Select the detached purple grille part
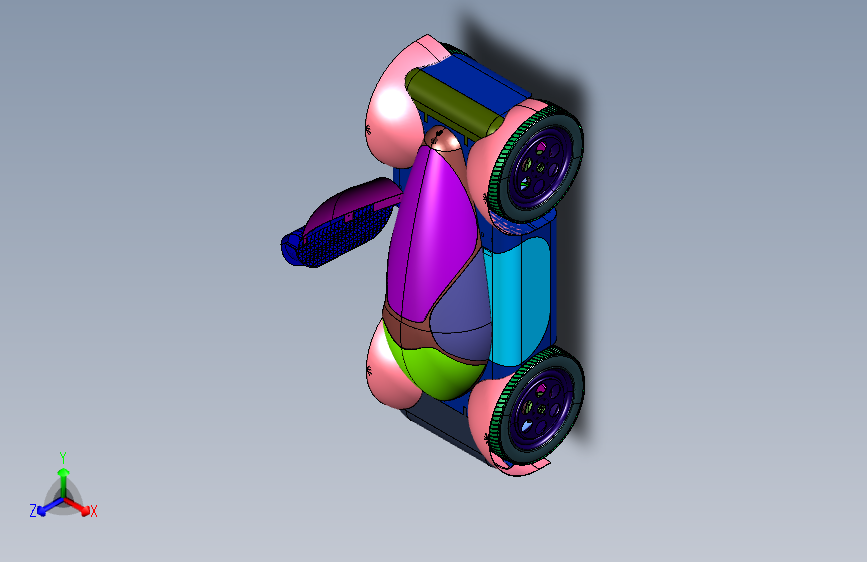Viewport: 867px width, 562px height. 340,224
